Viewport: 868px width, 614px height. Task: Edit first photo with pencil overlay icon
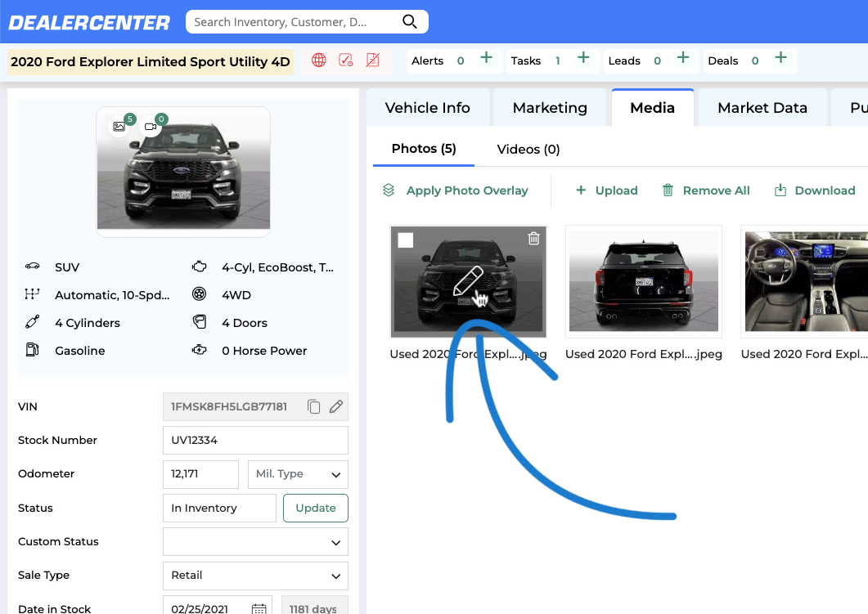click(468, 280)
